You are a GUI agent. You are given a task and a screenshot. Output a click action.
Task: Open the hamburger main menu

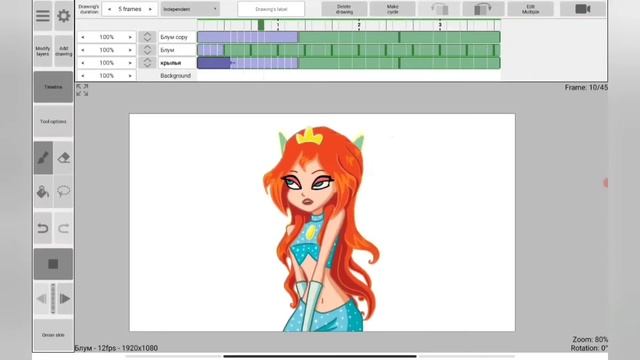(x=43, y=16)
